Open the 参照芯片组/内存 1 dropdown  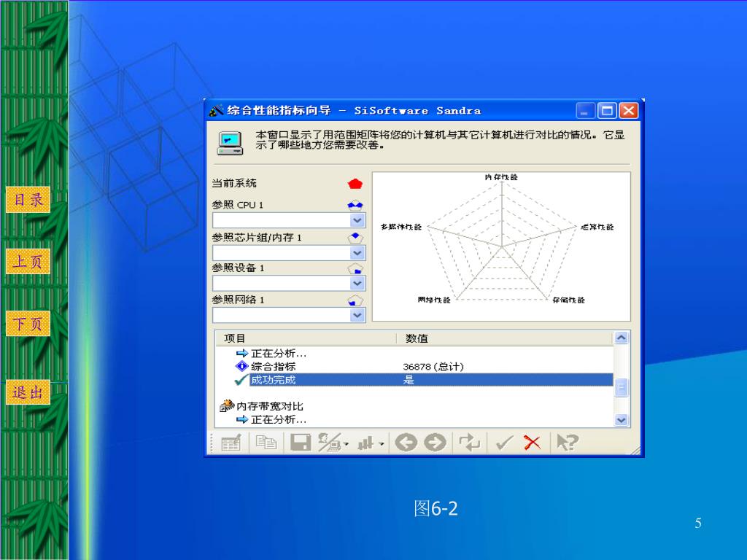click(357, 253)
